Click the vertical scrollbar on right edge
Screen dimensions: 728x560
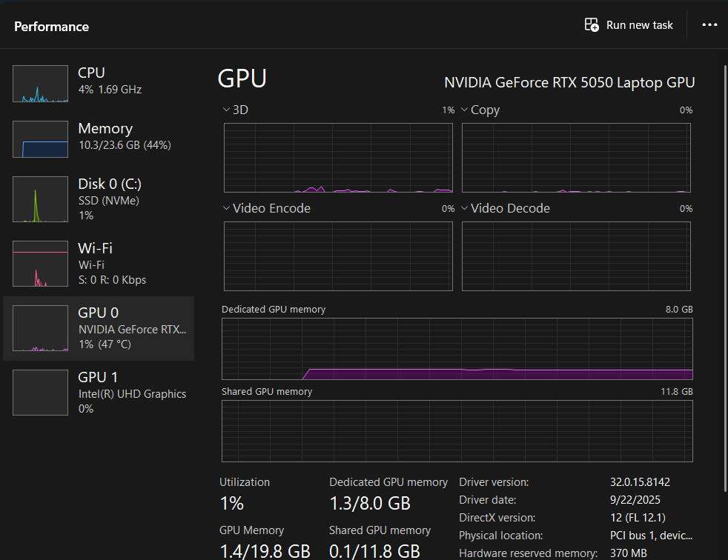tap(724, 296)
